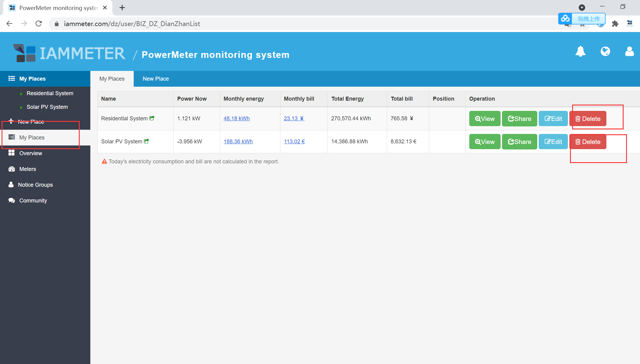This screenshot has width=640, height=364.
Task: Select the My Places tab
Action: (x=112, y=79)
